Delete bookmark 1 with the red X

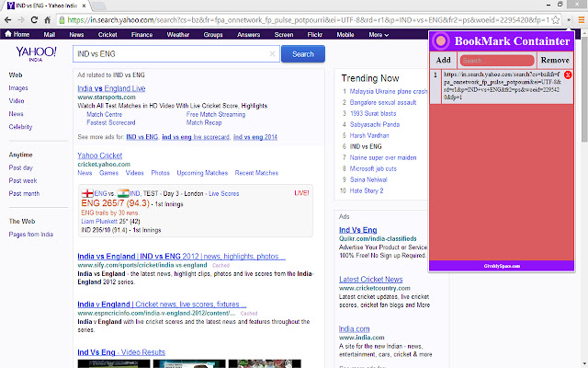click(x=568, y=75)
